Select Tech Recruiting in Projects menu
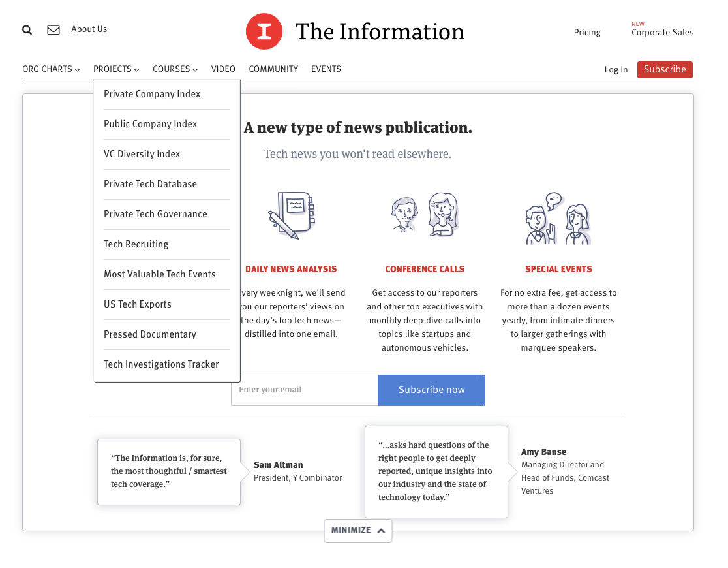 pos(167,244)
